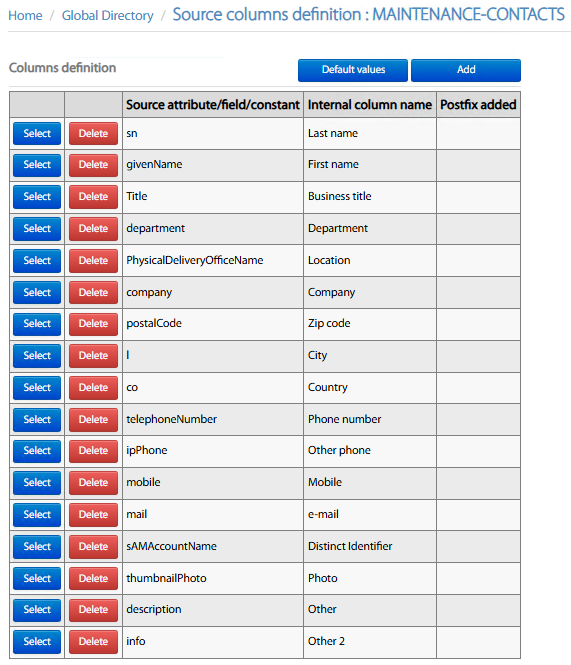The height and width of the screenshot is (665, 571).
Task: Click the Default values button
Action: (353, 70)
